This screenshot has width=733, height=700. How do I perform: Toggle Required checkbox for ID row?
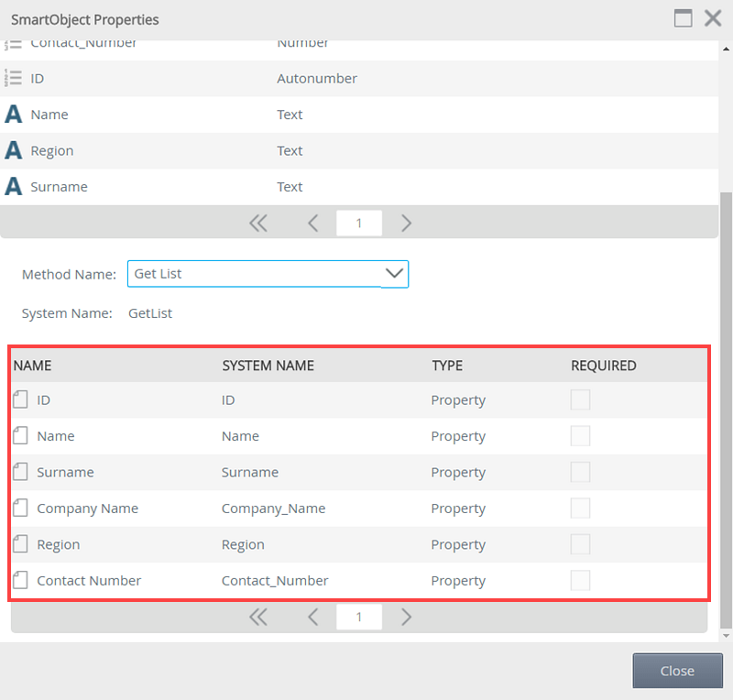click(x=580, y=399)
